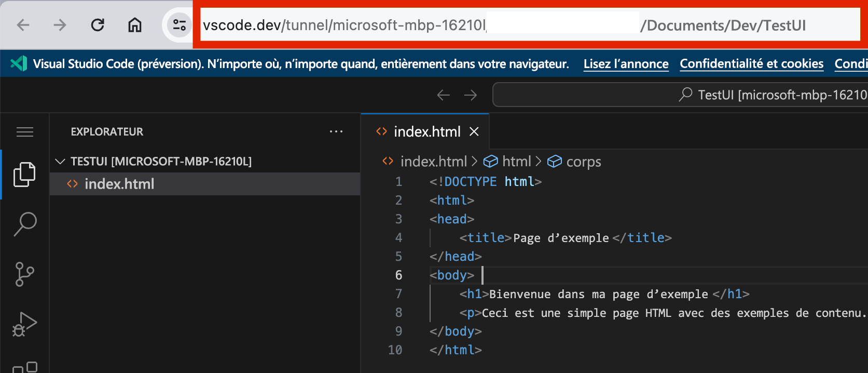Open site information icon beside URL
This screenshot has height=373, width=868.
click(180, 25)
